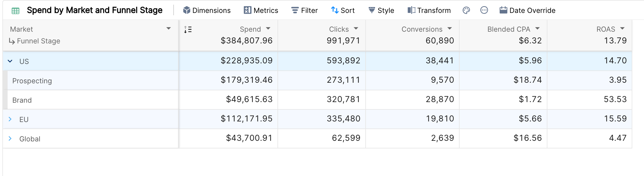The height and width of the screenshot is (176, 644).
Task: Open the Sort options
Action: [343, 10]
